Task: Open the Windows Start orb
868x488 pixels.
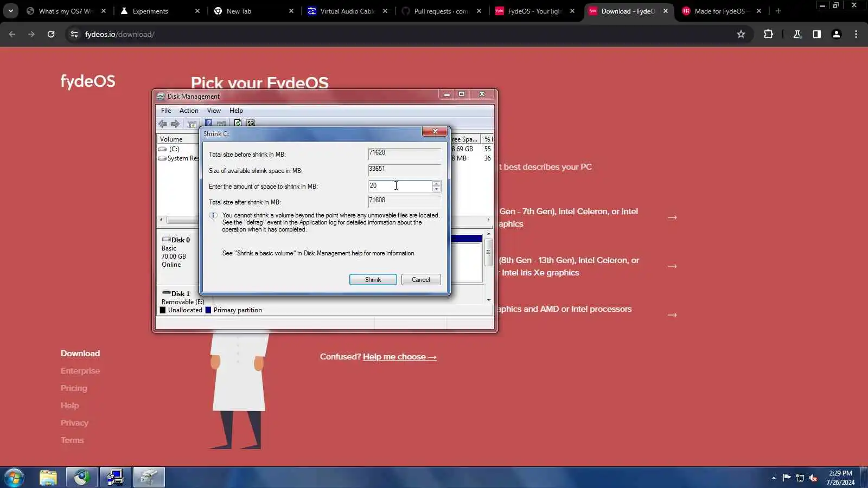Action: click(x=14, y=478)
